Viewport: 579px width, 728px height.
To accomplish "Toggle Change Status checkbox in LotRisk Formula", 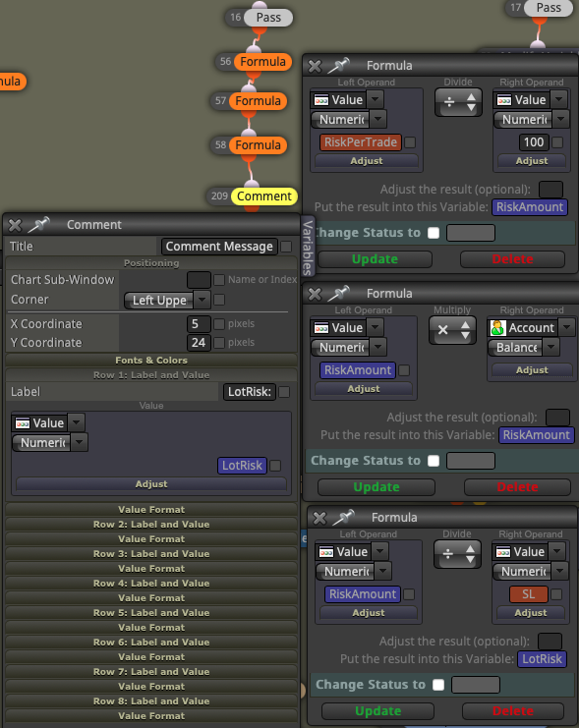I will point(438,685).
